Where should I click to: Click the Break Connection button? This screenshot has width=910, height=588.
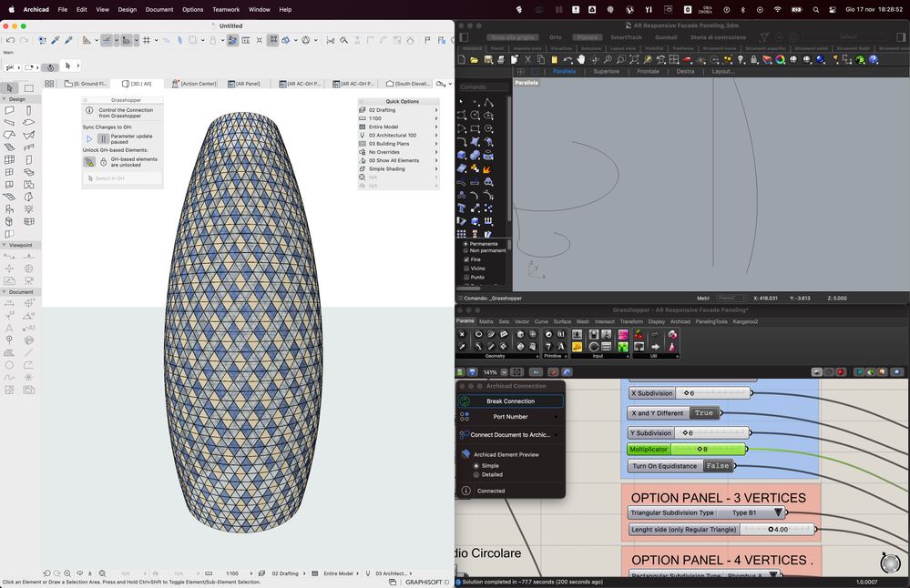tap(510, 400)
